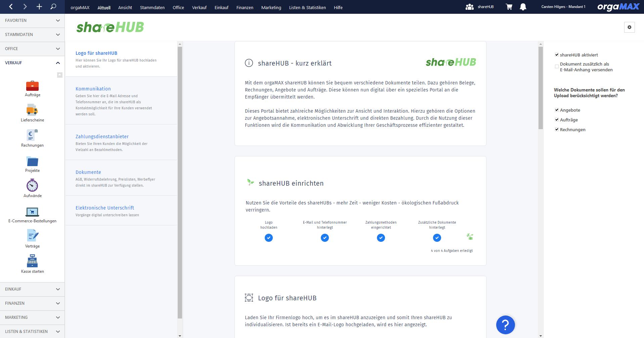Screen dimensions: 644x338
Task: Open search with the magnifier icon
Action: pyautogui.click(x=53, y=7)
